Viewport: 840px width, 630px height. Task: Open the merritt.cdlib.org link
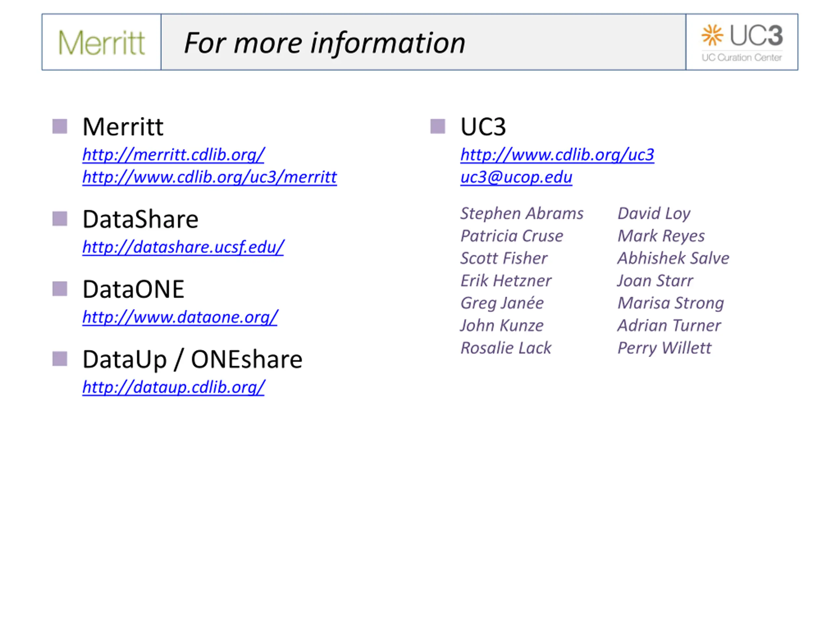click(x=174, y=155)
